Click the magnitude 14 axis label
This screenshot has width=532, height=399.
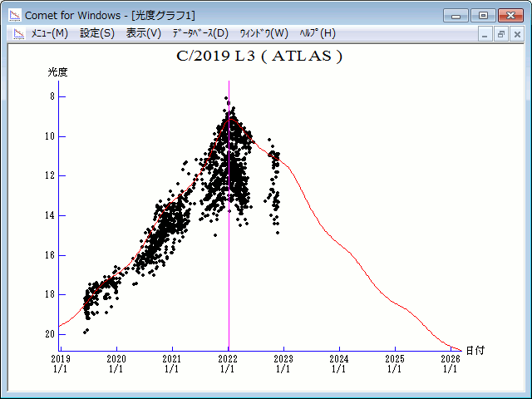tap(50, 215)
